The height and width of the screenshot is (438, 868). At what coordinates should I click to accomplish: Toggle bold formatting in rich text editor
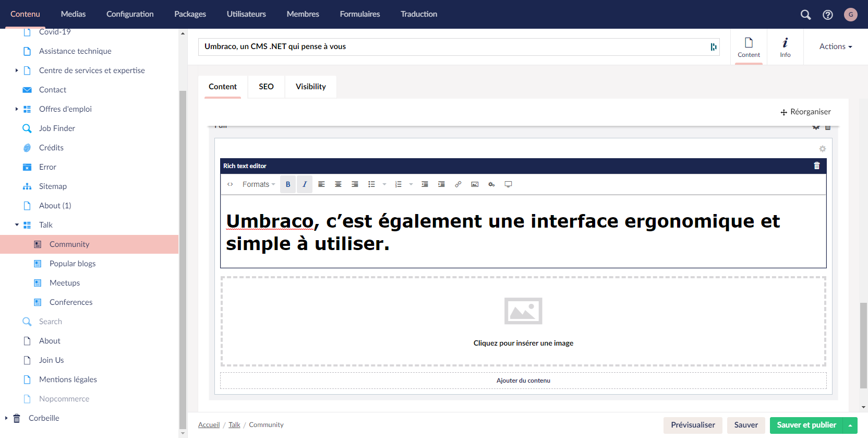click(x=288, y=184)
